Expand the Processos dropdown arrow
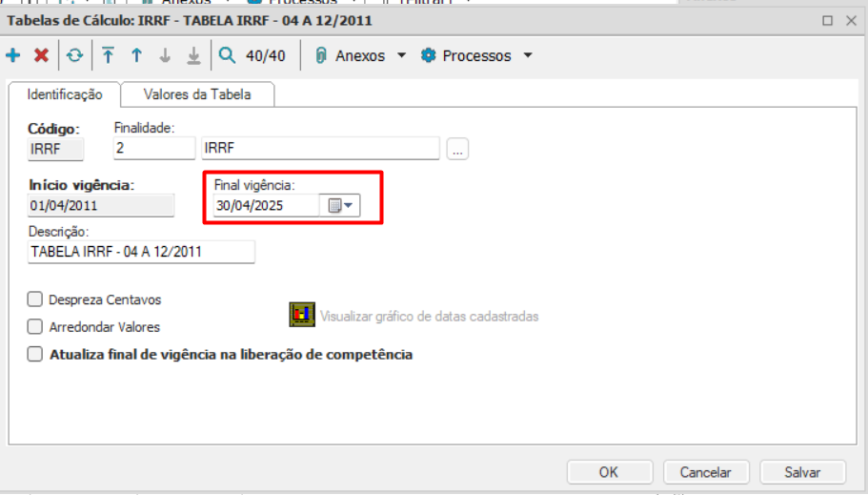Screen dimensions: 868x495 click(x=528, y=55)
